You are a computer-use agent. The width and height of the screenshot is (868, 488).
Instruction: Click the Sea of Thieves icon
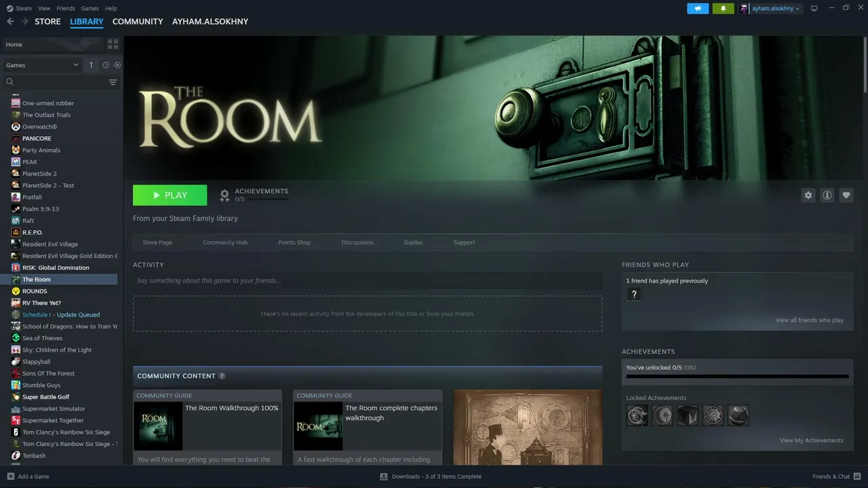(x=16, y=338)
